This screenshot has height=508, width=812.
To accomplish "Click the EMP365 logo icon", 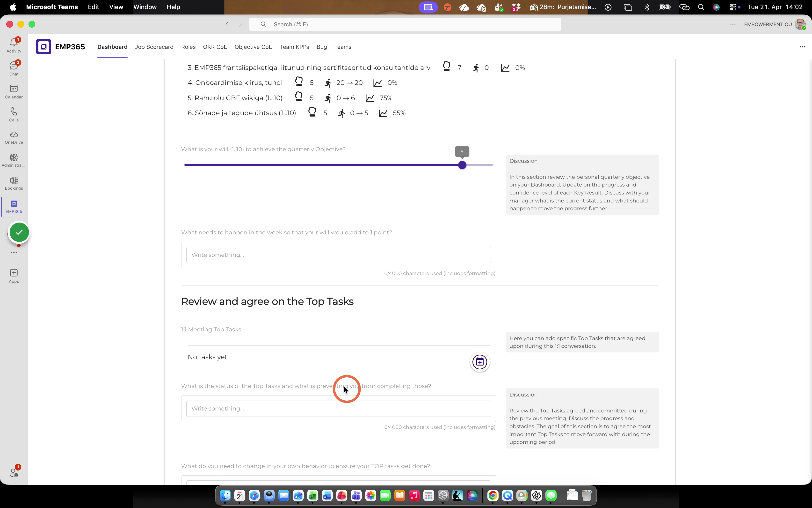I will (43, 47).
